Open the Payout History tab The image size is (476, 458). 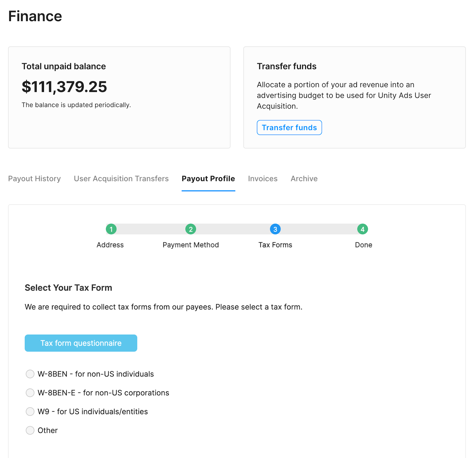tap(35, 178)
